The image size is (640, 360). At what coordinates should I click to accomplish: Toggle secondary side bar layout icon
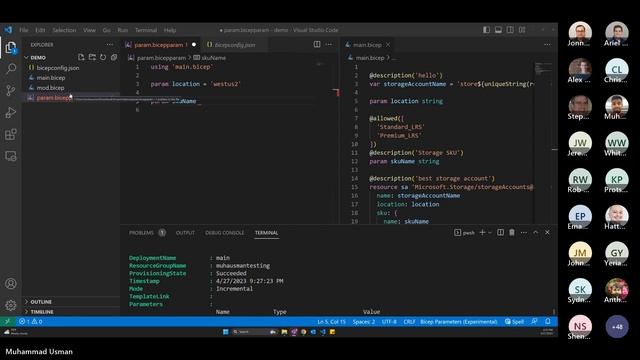coord(510,30)
